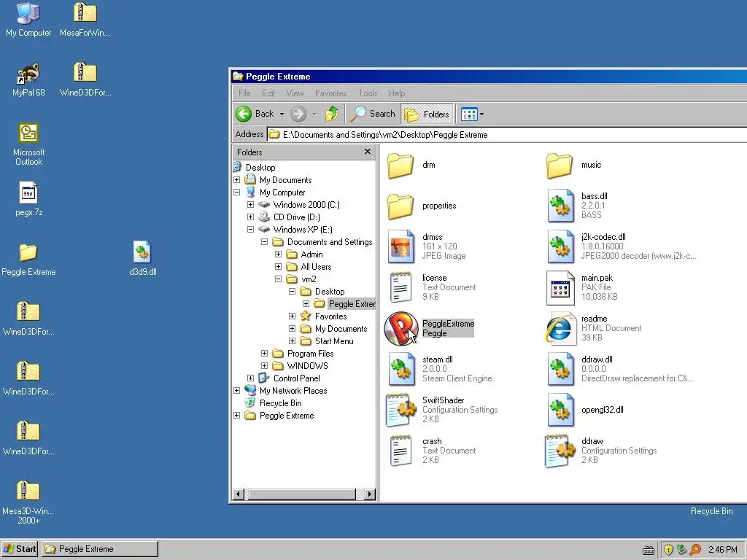Screen dimensions: 747x560
Task: Collapse the Windows XP (E:) drive node
Action: (251, 230)
